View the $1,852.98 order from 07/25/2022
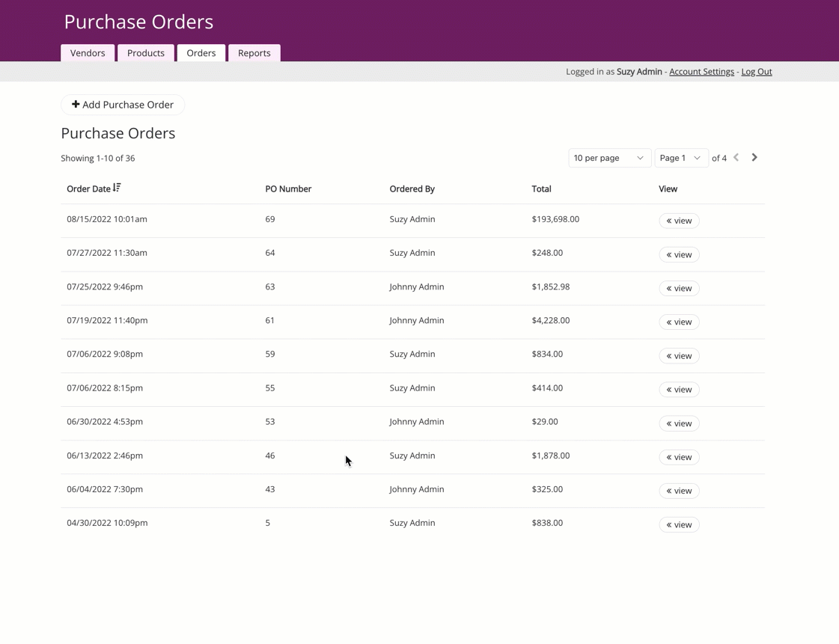The image size is (839, 644). click(x=679, y=288)
